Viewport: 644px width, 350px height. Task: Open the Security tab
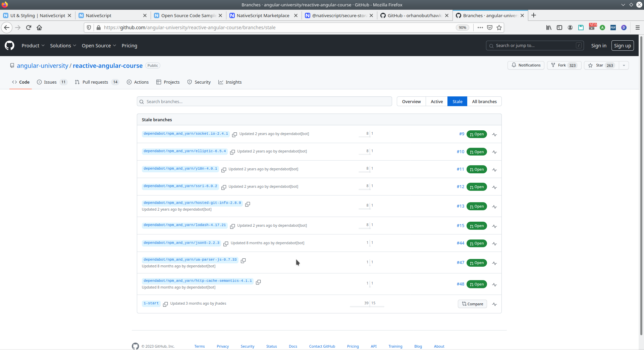point(199,82)
